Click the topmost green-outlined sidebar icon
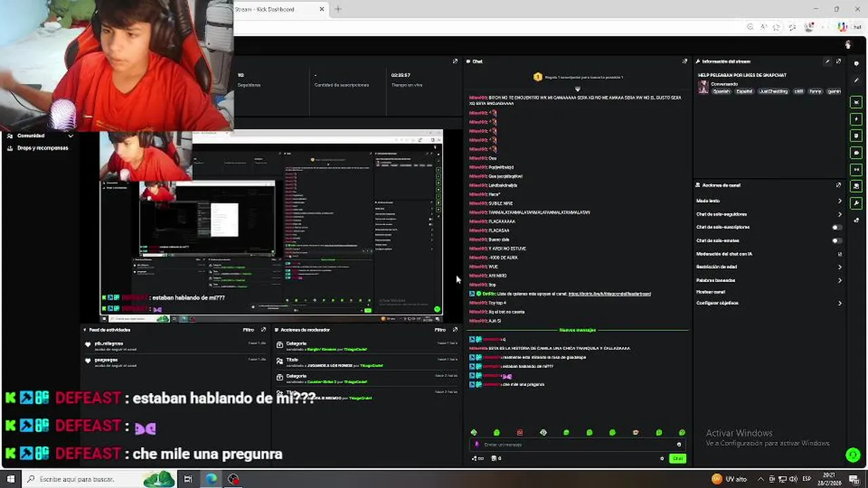This screenshot has width=868, height=488. coord(857,102)
